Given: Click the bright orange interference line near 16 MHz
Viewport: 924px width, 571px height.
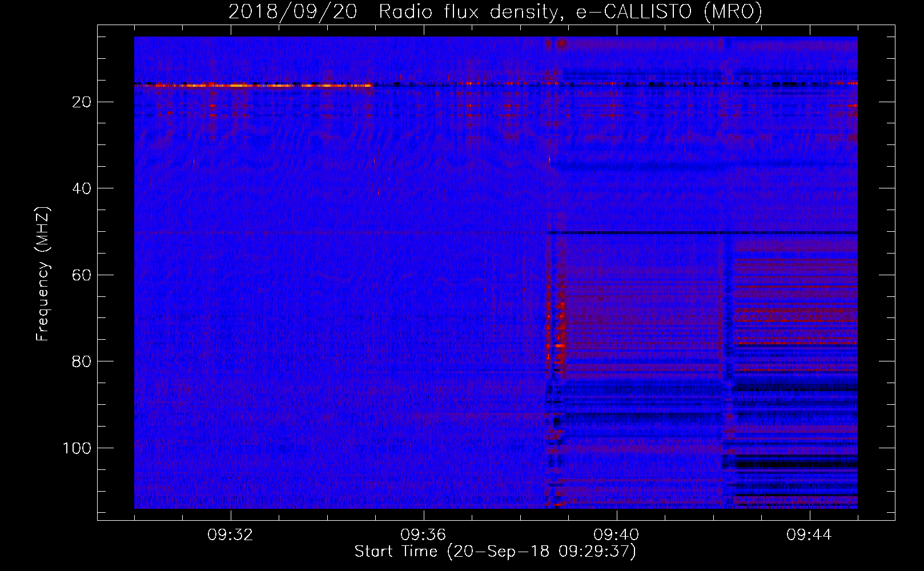Looking at the screenshot, I should tap(253, 85).
